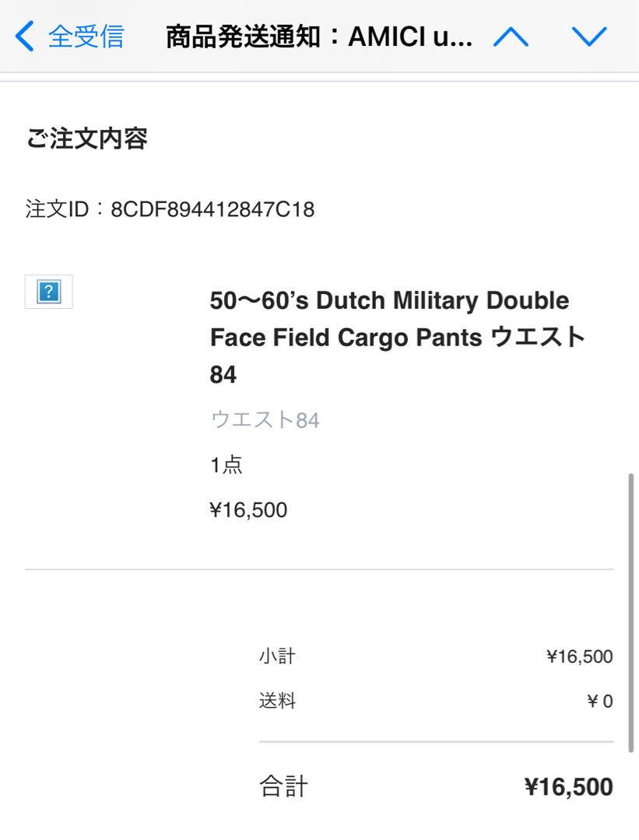
Task: Tap the 送料 shipping label
Action: 277,701
